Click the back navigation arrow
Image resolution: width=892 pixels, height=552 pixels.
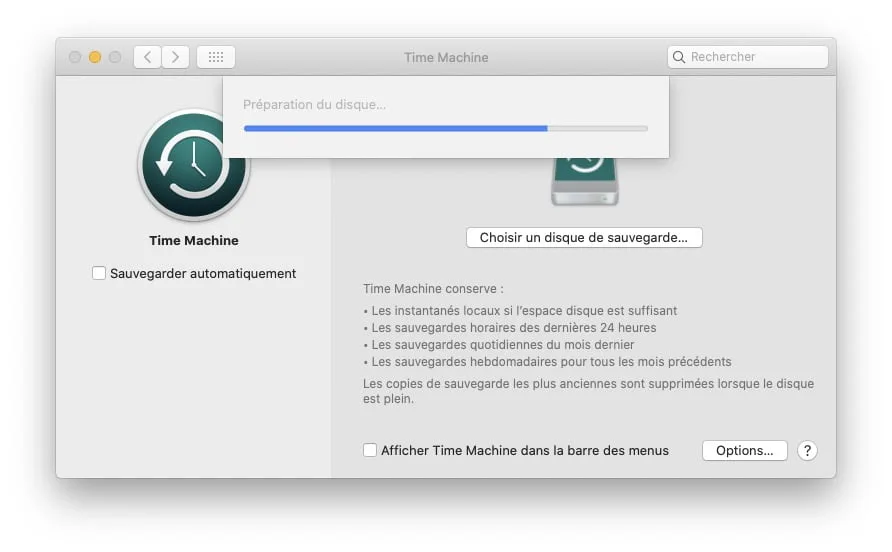pyautogui.click(x=147, y=57)
